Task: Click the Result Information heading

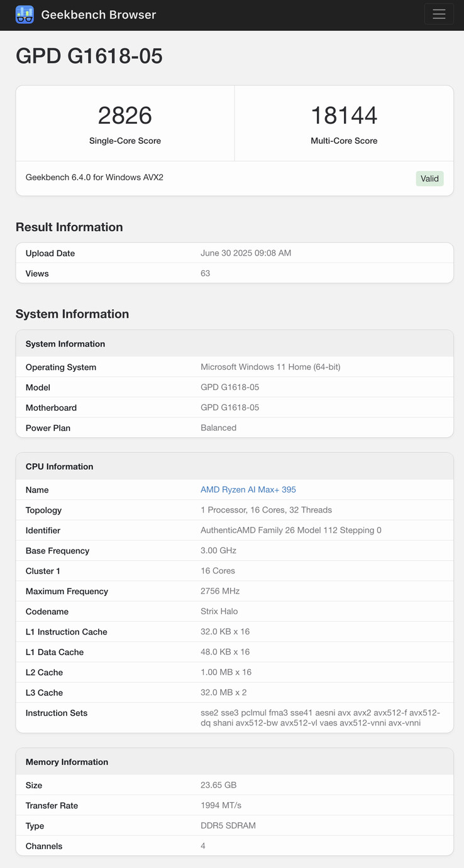Action: coord(69,227)
